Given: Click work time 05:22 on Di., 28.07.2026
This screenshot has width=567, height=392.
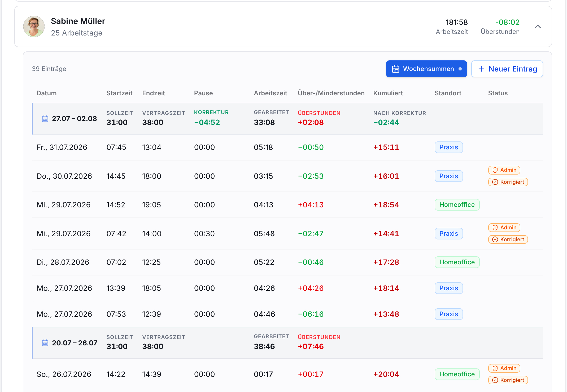Looking at the screenshot, I should point(264,262).
